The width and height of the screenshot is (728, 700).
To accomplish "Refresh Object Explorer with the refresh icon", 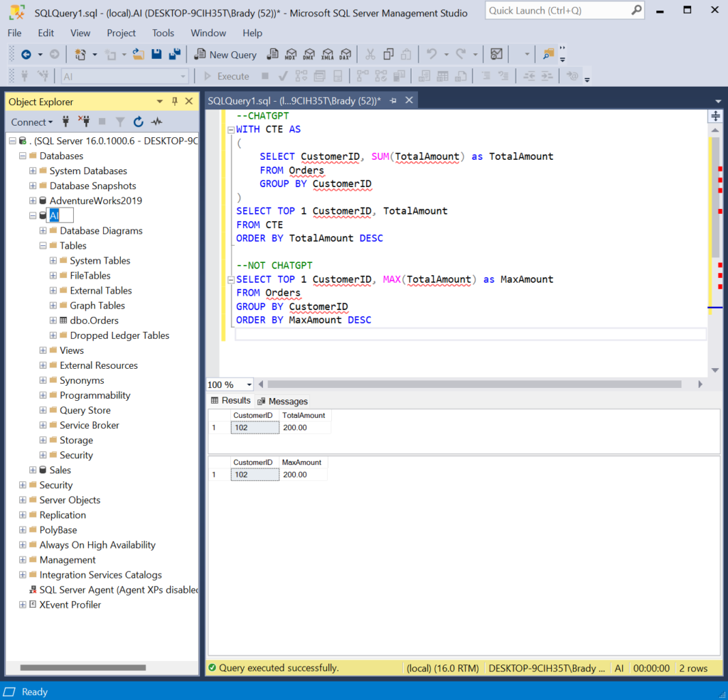I will coord(139,122).
